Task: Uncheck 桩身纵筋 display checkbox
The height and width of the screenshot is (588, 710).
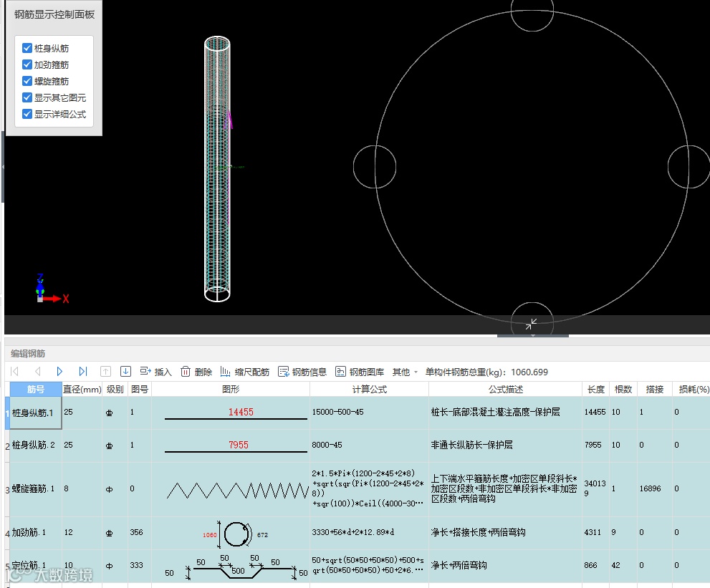Action: 27,48
